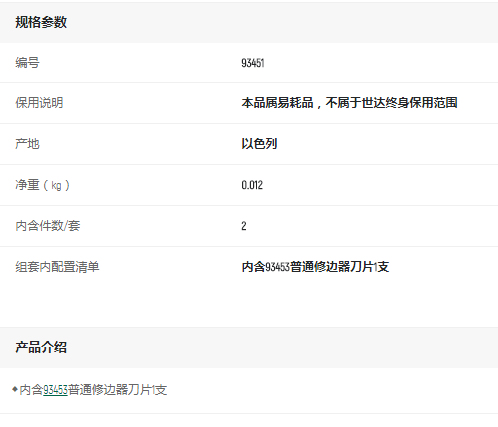Click the 净重（kg） row label
The width and height of the screenshot is (498, 427).
pos(42,185)
